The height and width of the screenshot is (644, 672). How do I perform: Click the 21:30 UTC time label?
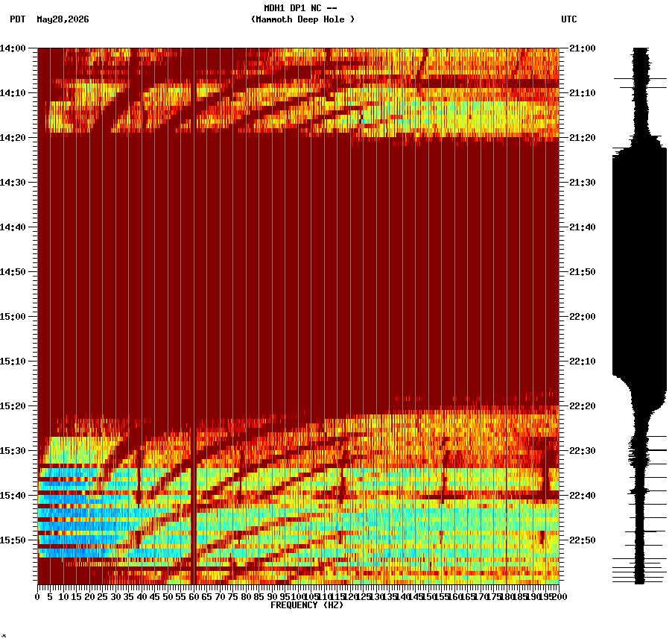(x=583, y=183)
